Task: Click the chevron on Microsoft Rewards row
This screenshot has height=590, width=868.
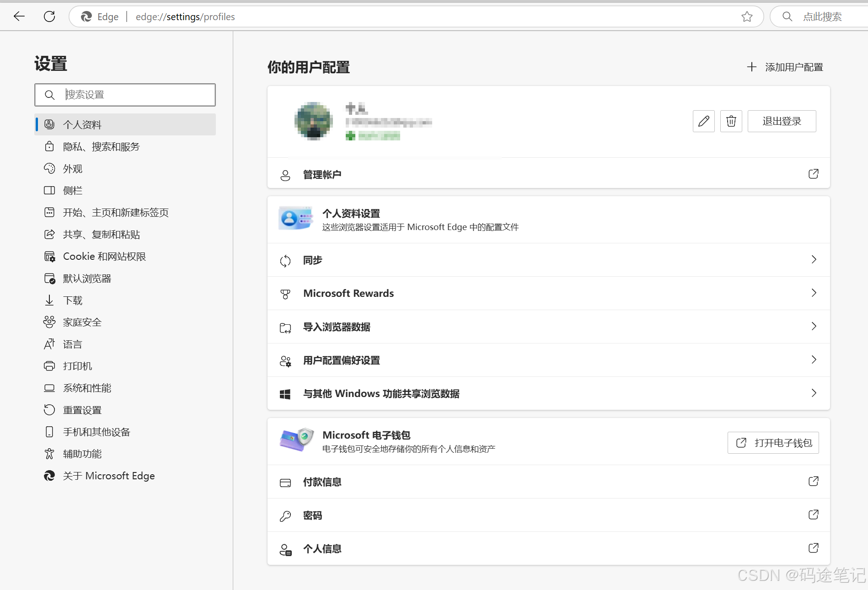Action: point(814,293)
